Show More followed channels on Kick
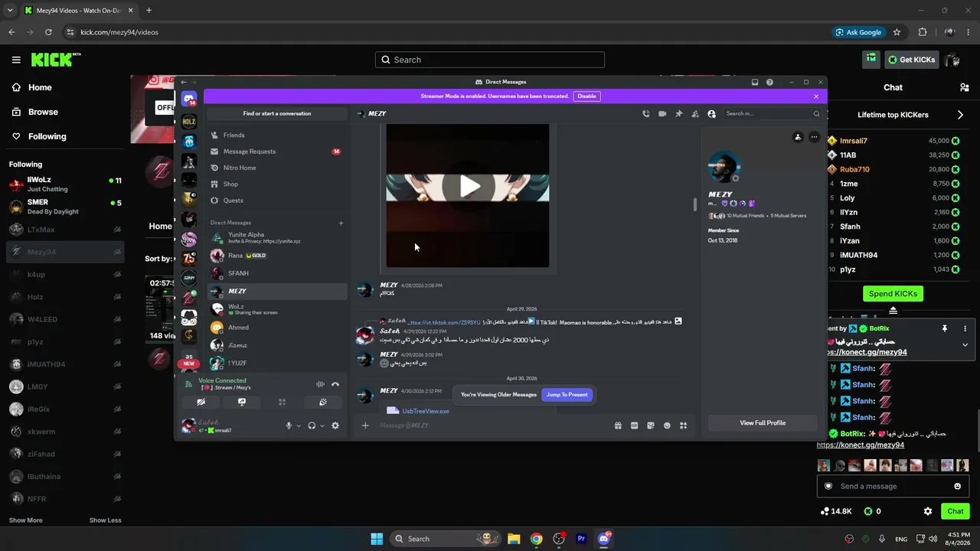The height and width of the screenshot is (551, 980). pos(26,520)
